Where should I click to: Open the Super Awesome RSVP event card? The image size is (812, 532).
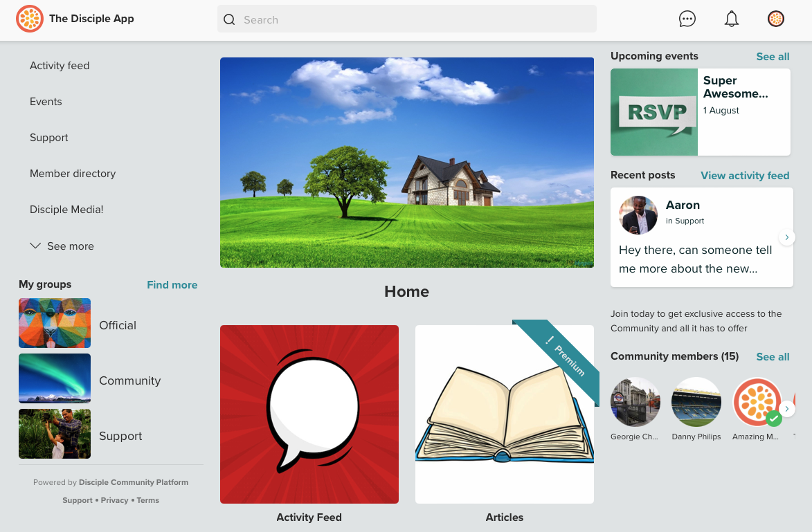tap(700, 112)
